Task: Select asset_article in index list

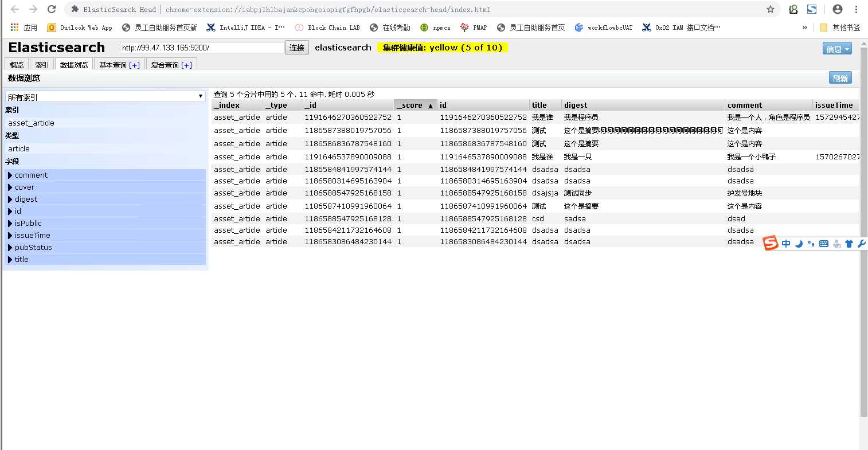Action: (x=105, y=123)
